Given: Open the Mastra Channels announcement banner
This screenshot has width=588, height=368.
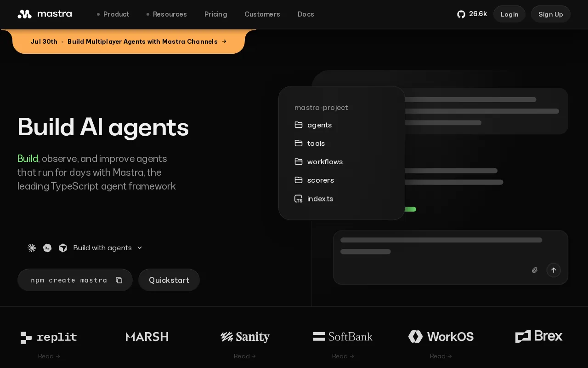Looking at the screenshot, I should click(x=129, y=41).
